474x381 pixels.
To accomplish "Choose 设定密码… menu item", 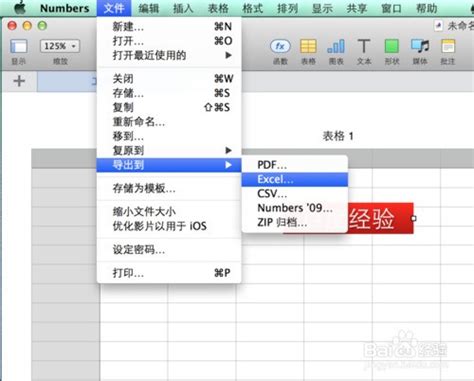I will [x=169, y=249].
